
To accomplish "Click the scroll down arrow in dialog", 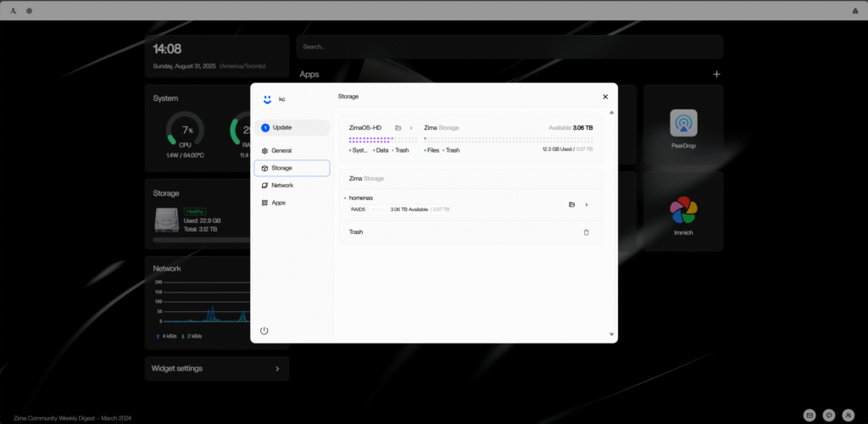I will [x=612, y=334].
